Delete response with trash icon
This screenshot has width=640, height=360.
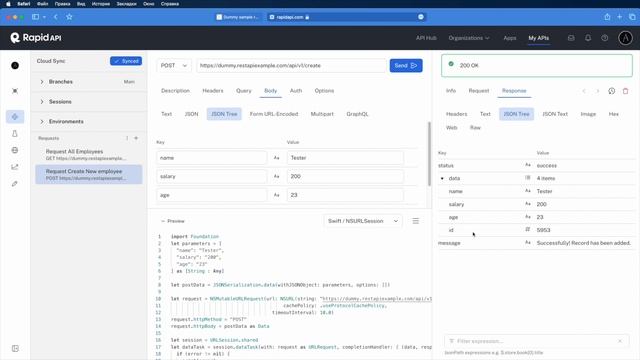[x=625, y=91]
